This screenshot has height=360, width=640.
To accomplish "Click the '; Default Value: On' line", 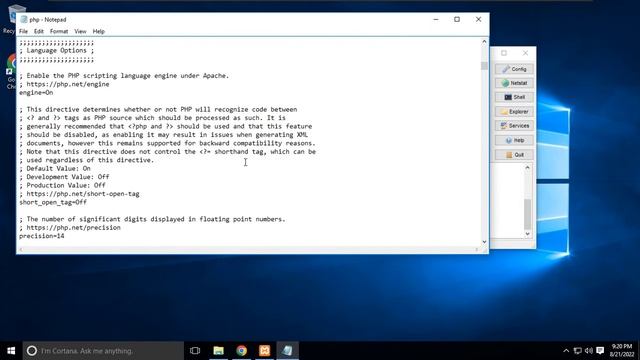I will pyautogui.click(x=55, y=169).
